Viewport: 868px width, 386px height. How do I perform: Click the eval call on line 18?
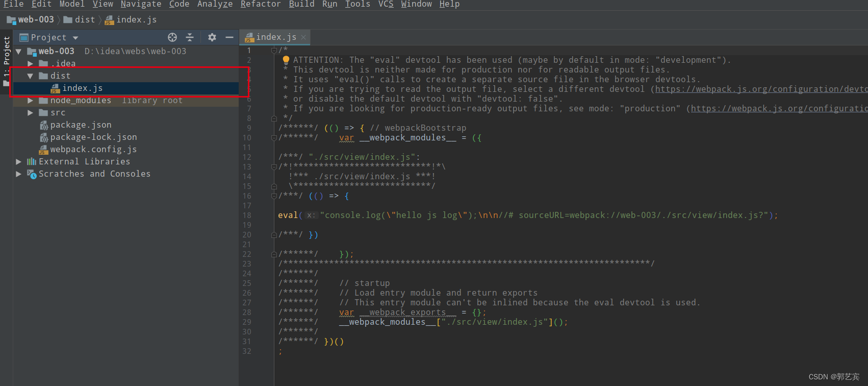tap(288, 215)
